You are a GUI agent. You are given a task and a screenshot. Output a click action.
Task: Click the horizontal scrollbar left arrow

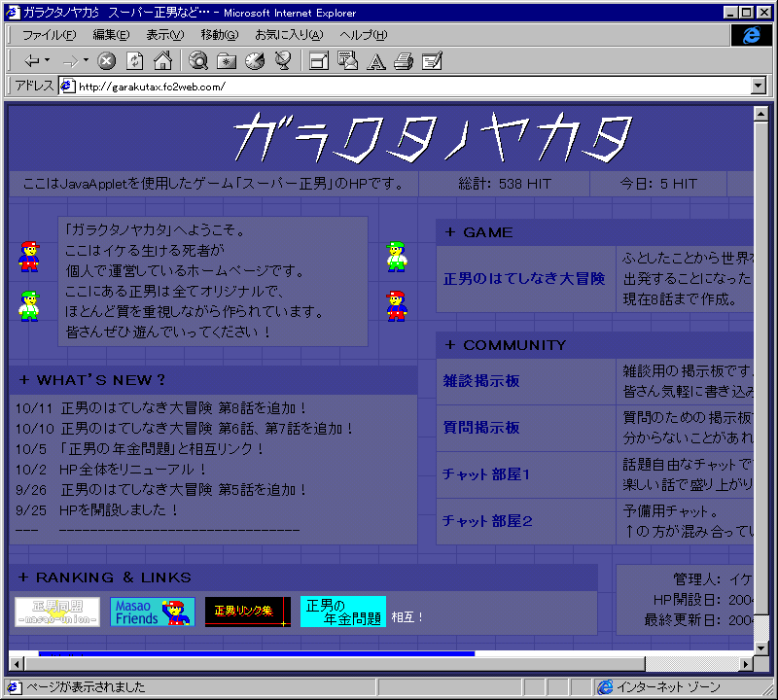[x=17, y=663]
